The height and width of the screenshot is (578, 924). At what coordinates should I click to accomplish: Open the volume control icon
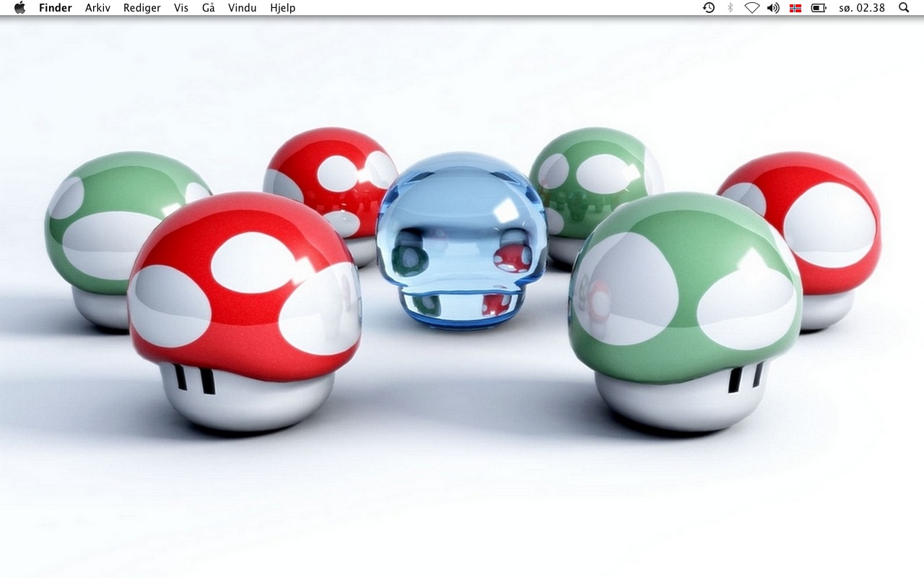(773, 8)
